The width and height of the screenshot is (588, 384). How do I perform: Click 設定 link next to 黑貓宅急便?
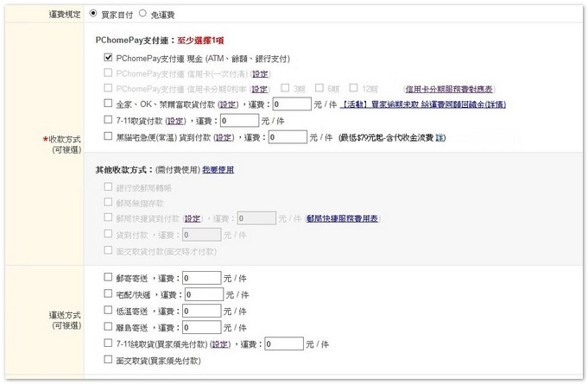[x=224, y=136]
